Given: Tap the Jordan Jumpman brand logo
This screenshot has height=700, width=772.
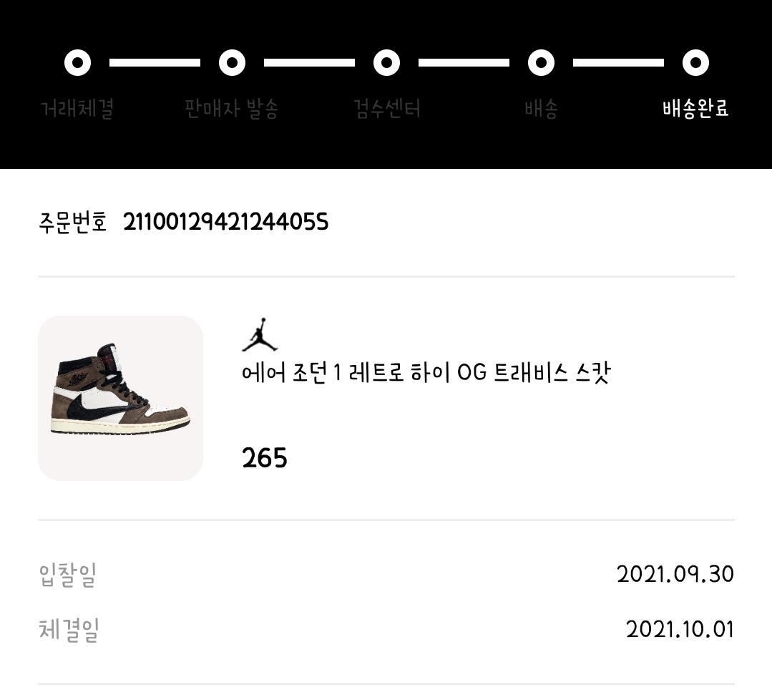Looking at the screenshot, I should (x=259, y=334).
